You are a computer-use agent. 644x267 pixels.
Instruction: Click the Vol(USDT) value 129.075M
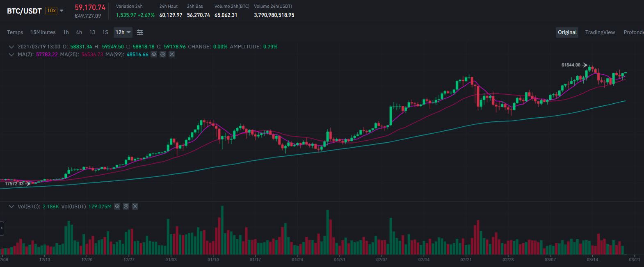tap(100, 206)
